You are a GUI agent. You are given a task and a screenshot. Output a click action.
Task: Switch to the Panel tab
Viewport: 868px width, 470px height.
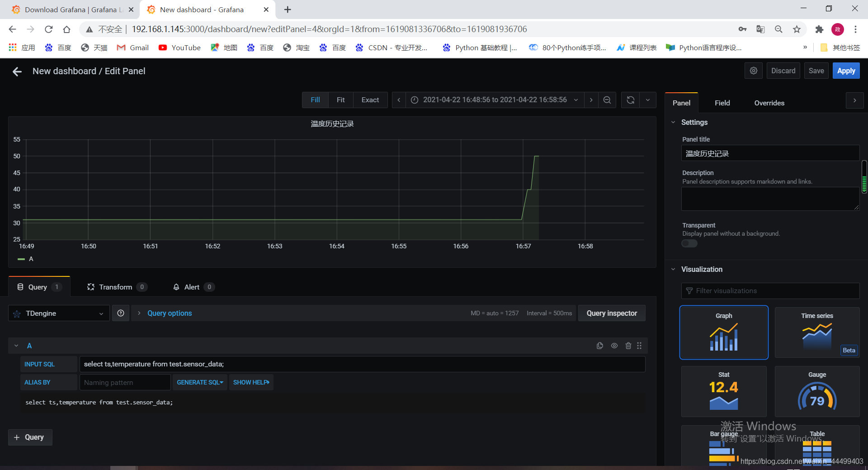pos(681,103)
